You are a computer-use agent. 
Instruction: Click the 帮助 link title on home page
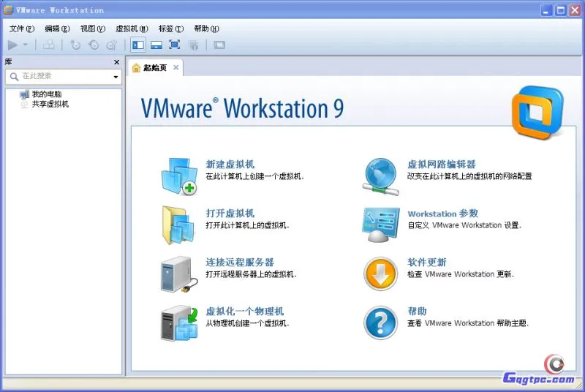point(417,311)
